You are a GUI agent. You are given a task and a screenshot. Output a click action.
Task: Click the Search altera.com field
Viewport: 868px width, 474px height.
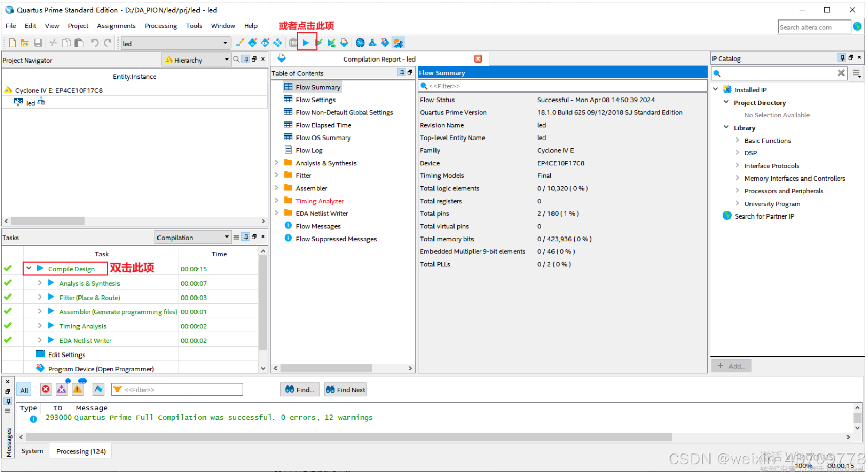pyautogui.click(x=814, y=27)
